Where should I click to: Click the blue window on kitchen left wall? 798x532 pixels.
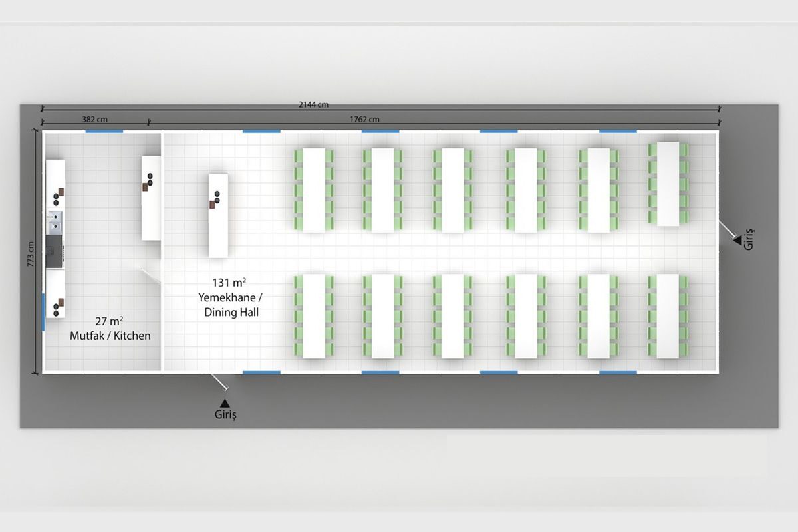click(43, 311)
